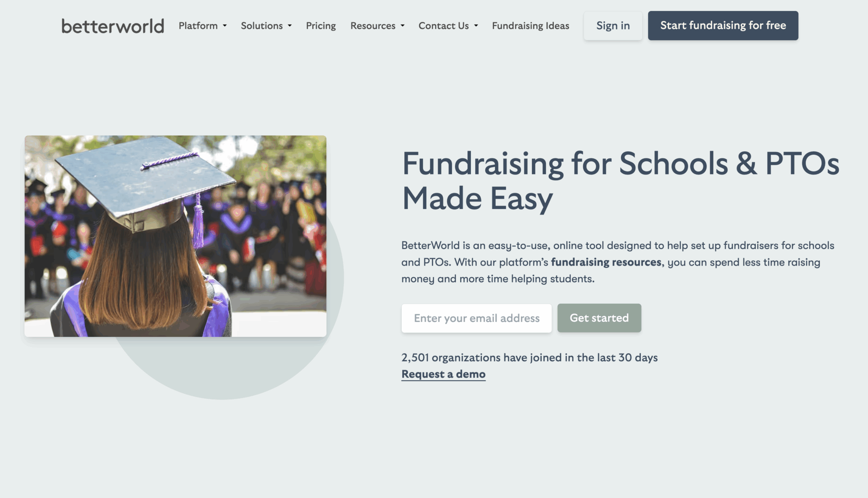Open the Resources dropdown menu
868x498 pixels.
click(373, 25)
